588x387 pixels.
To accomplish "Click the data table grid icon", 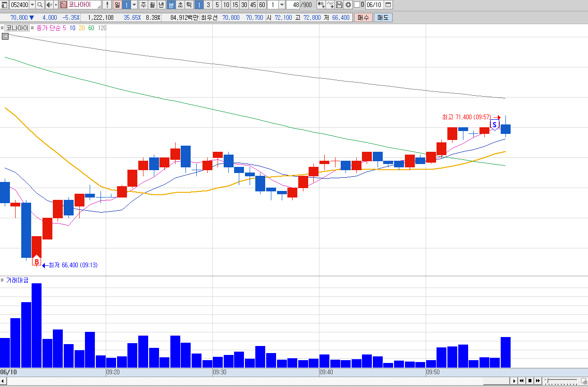I will (5, 36).
